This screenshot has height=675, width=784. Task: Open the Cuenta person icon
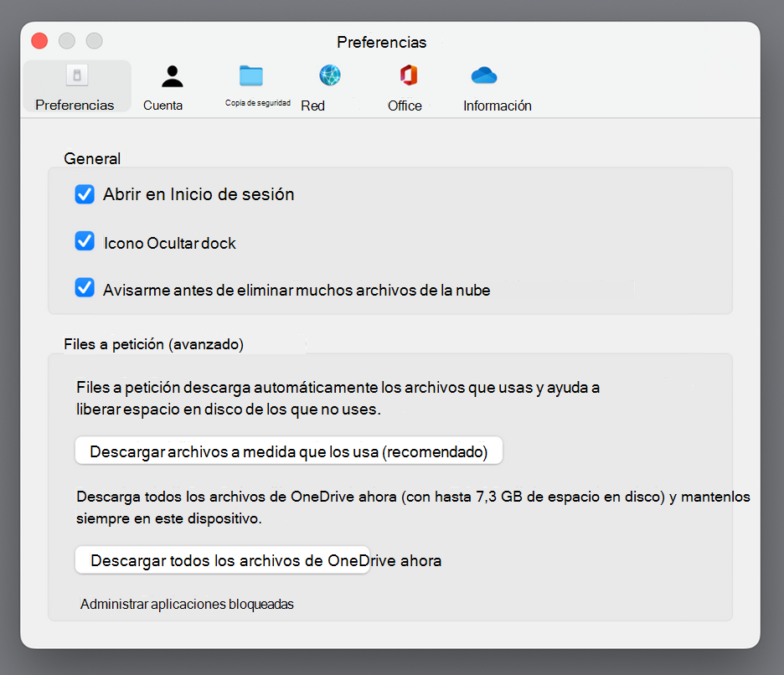[173, 76]
